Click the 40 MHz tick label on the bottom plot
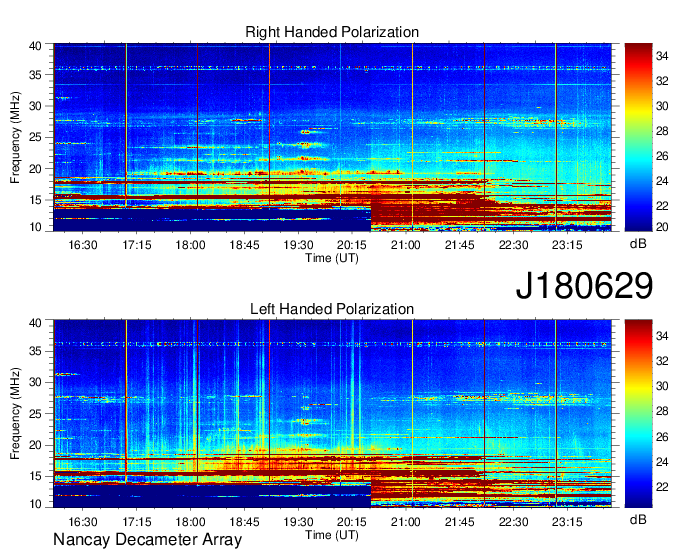 pos(36,323)
